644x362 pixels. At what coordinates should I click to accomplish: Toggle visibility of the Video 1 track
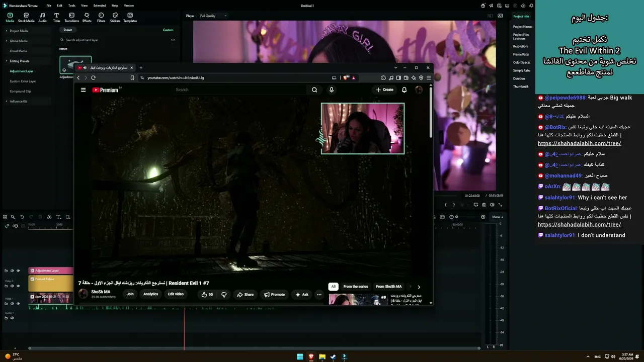(x=18, y=304)
